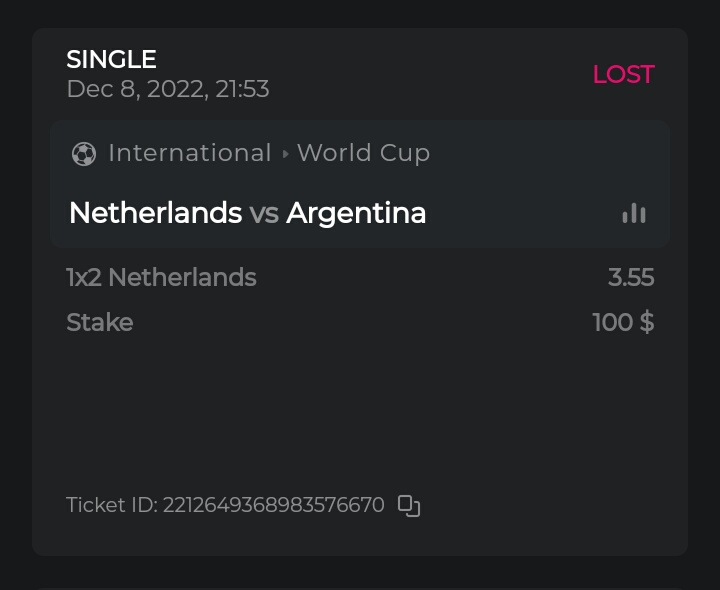
Task: Click the 'vs' text between team names
Action: (x=264, y=213)
